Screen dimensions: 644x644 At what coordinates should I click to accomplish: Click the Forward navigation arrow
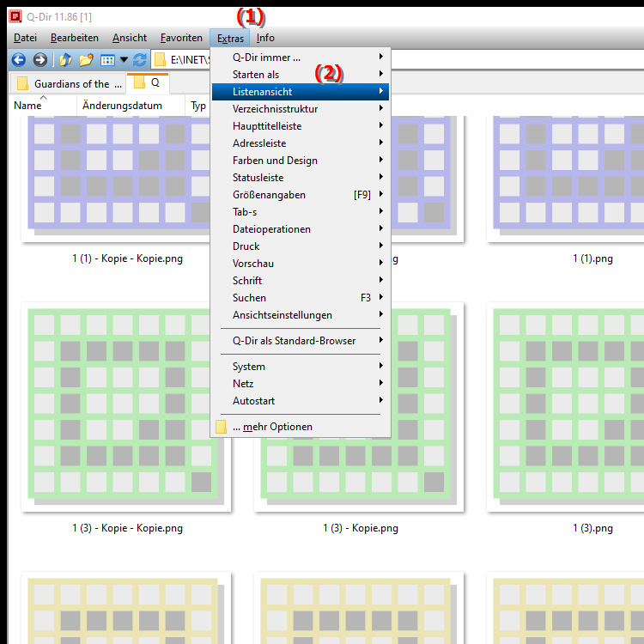[39, 60]
